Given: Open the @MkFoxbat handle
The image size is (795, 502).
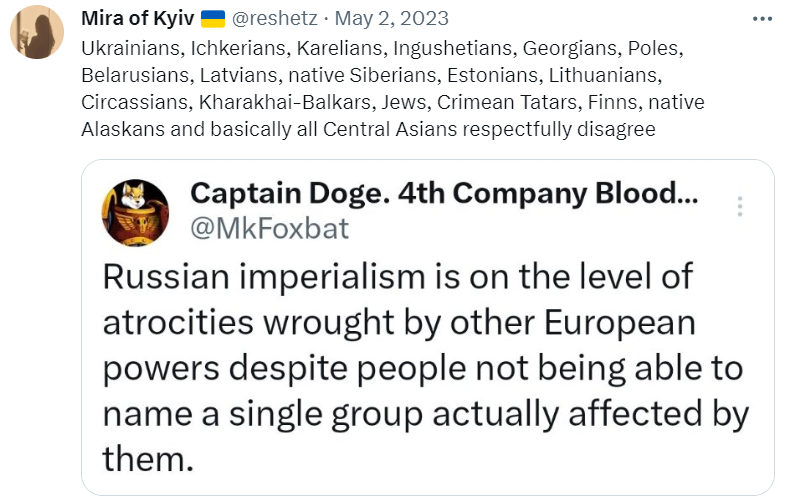Looking at the screenshot, I should point(269,228).
